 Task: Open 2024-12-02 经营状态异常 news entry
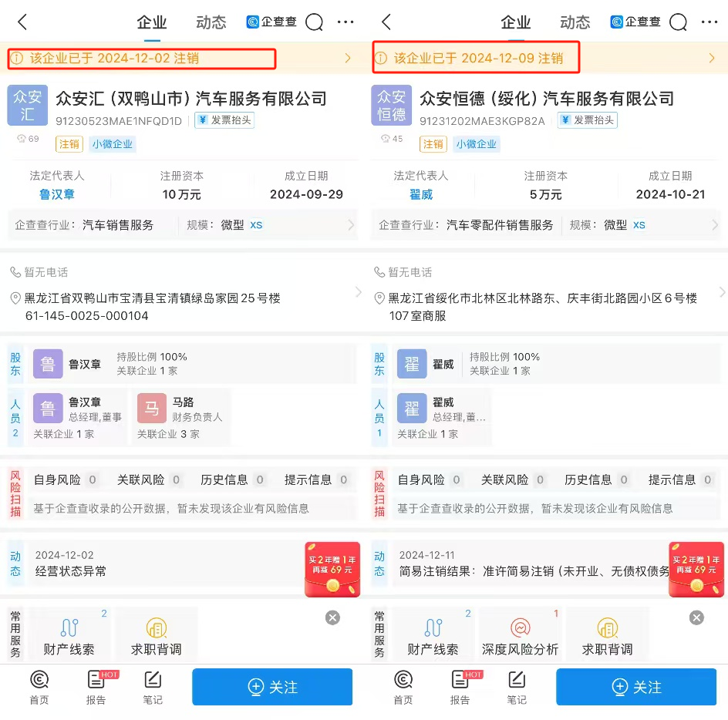click(x=165, y=564)
